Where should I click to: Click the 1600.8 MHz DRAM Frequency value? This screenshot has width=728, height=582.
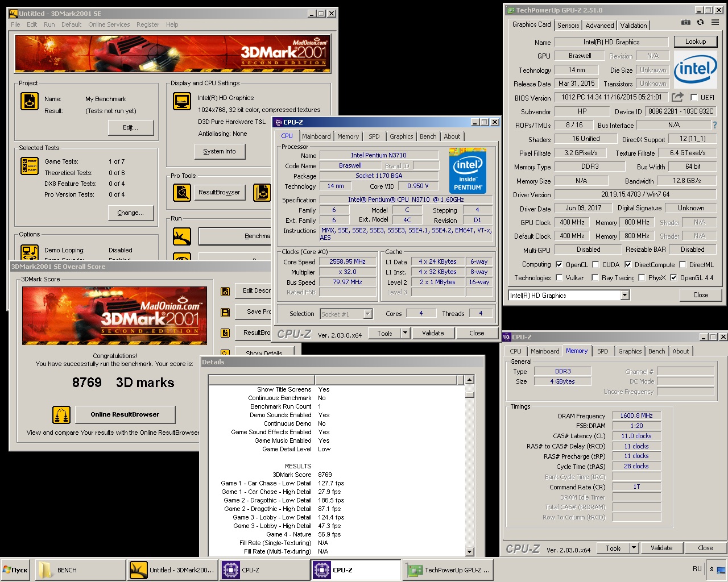click(636, 416)
